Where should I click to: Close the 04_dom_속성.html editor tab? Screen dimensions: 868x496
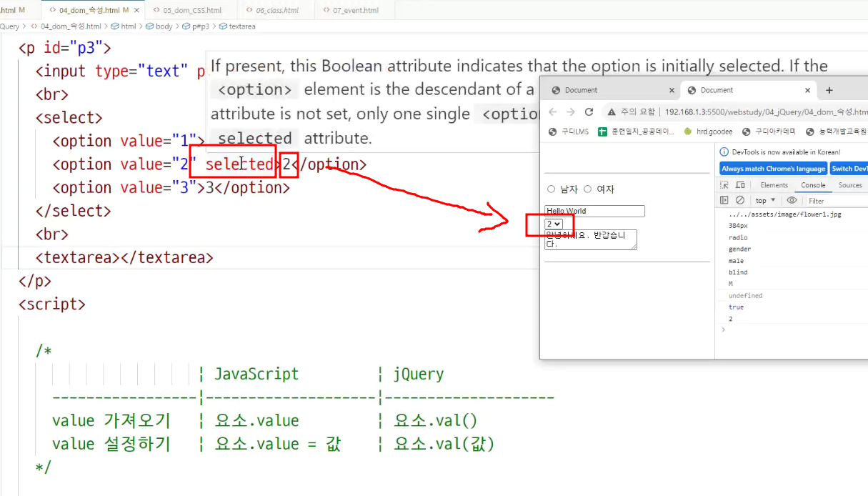click(136, 11)
